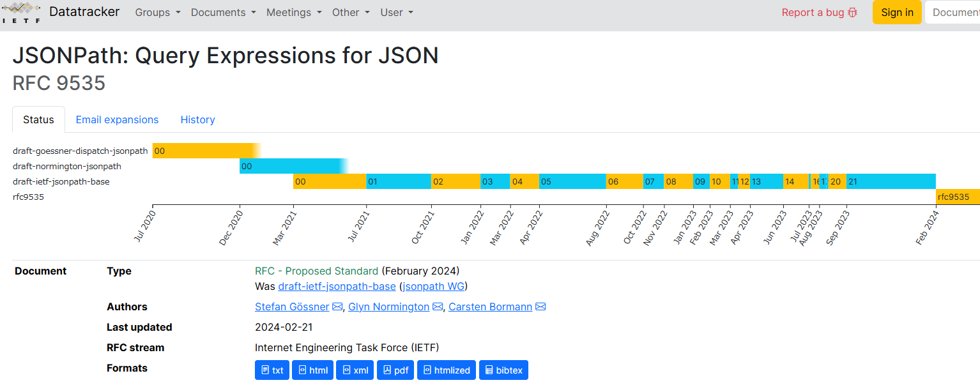Open Carsten Bormann's author profile

coord(491,306)
